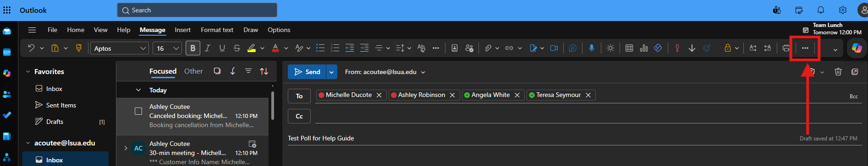Collapse the Today message group
Screen dimensions: 868x166
(138, 90)
